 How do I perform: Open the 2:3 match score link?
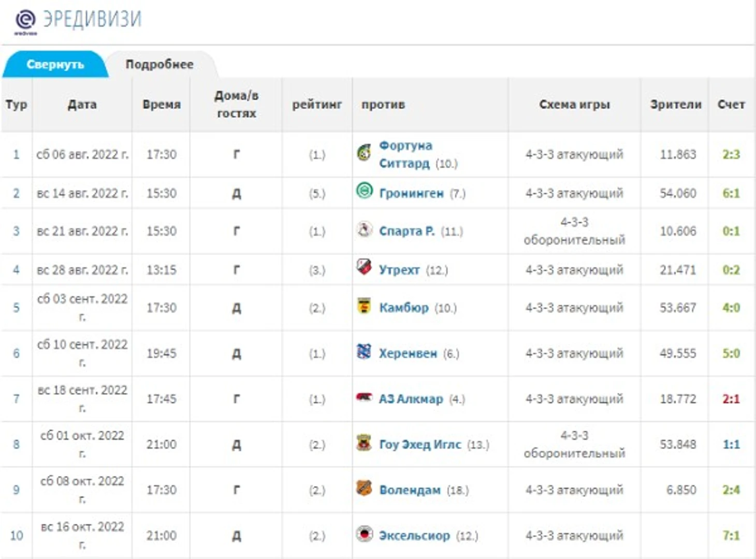coord(731,154)
